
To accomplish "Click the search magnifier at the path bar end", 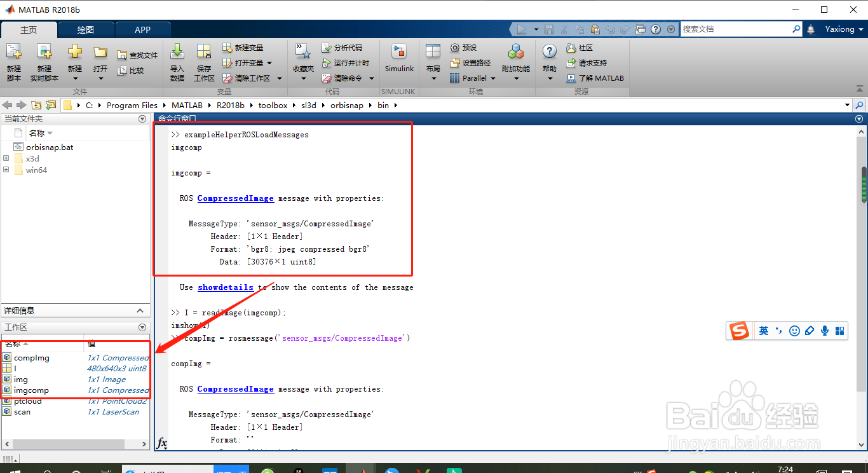I will tap(859, 105).
